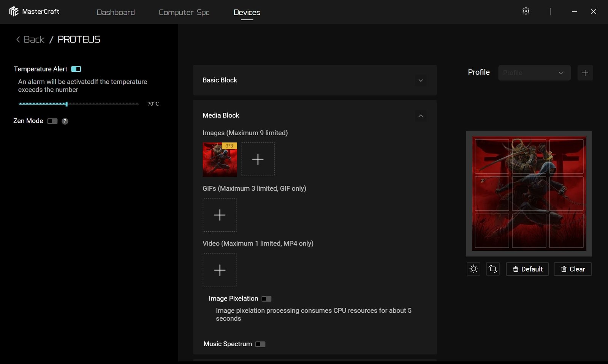Turn on Image Pixelation
The width and height of the screenshot is (608, 364).
(266, 299)
